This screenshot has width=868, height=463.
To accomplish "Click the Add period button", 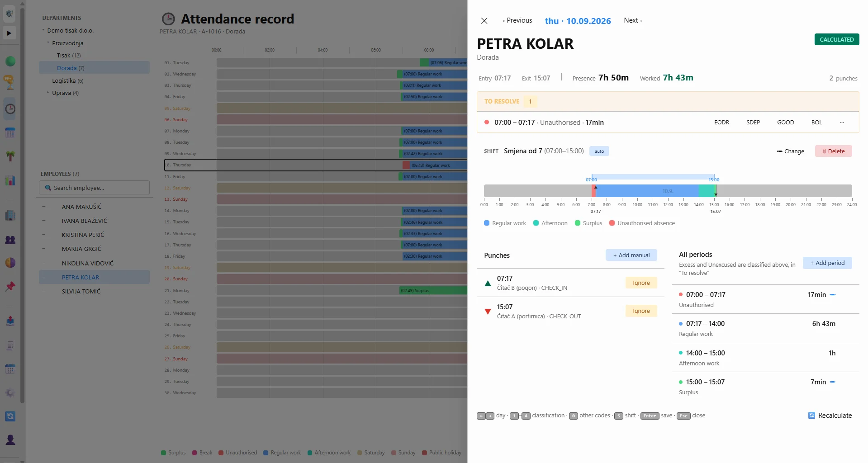I will (827, 263).
